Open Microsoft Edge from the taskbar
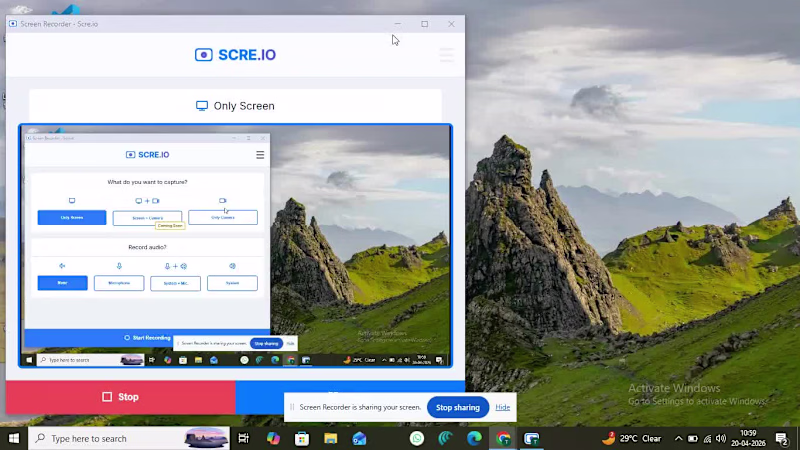The width and height of the screenshot is (800, 450). [474, 438]
